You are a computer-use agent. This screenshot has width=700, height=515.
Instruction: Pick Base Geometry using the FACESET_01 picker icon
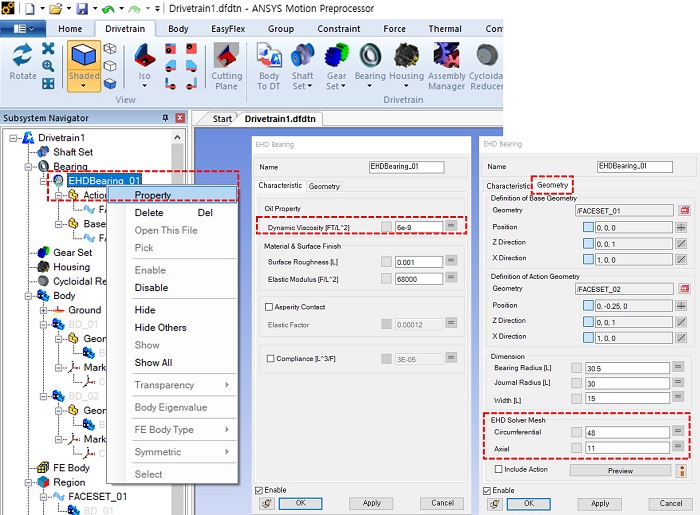click(x=684, y=211)
